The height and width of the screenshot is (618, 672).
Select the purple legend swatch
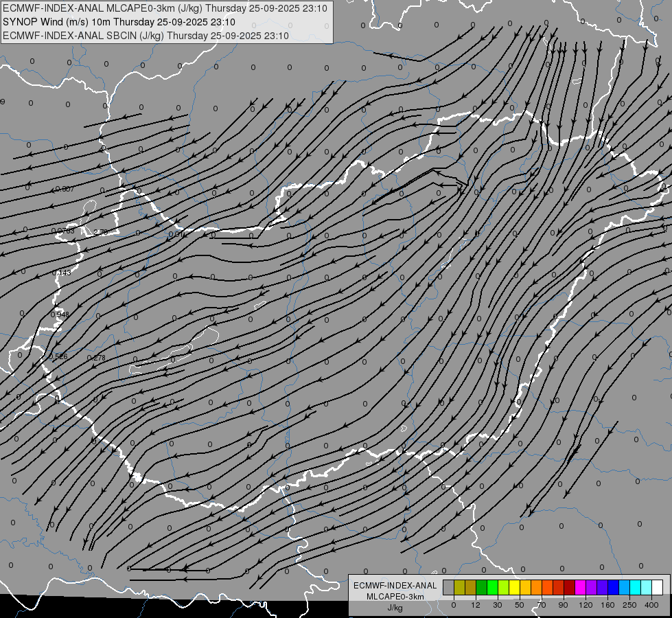click(592, 587)
